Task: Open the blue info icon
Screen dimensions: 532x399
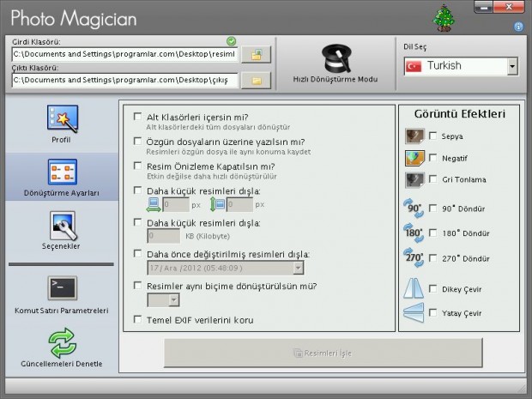Action: pyautogui.click(x=518, y=27)
